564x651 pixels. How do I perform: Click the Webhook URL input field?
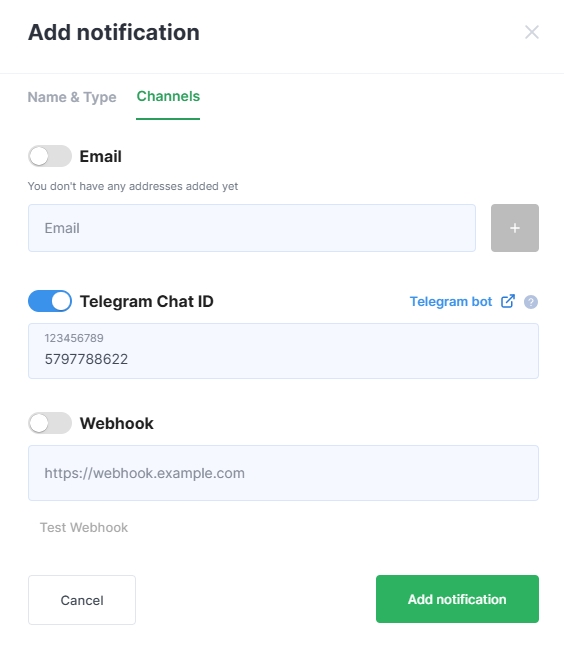pos(283,473)
